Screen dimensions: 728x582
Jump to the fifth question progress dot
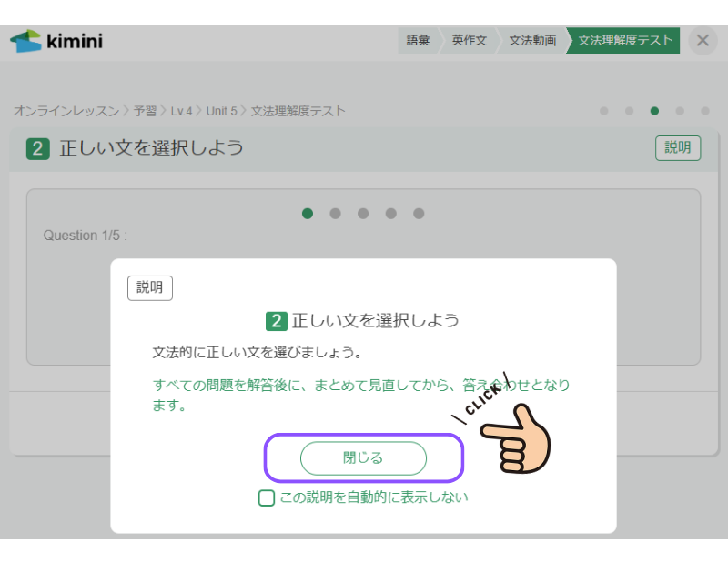(419, 214)
